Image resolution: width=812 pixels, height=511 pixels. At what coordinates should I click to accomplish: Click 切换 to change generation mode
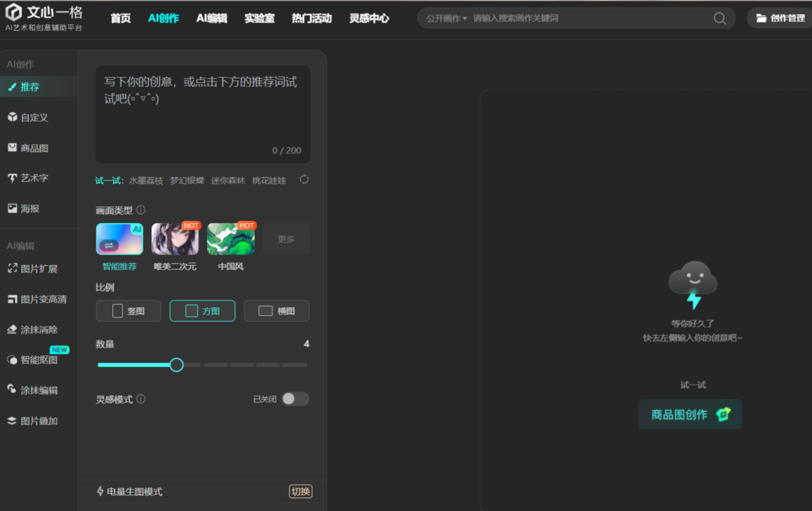[300, 492]
